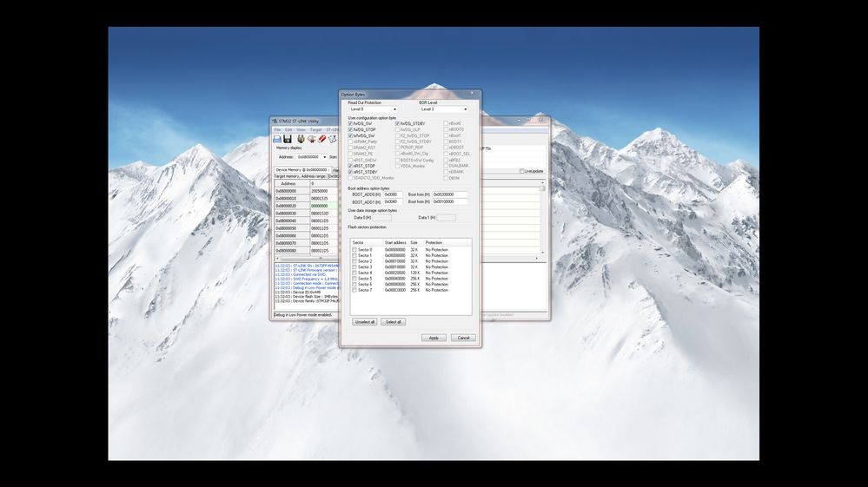Open the Address dropdown in Memory display
The width and height of the screenshot is (868, 487).
(x=312, y=157)
